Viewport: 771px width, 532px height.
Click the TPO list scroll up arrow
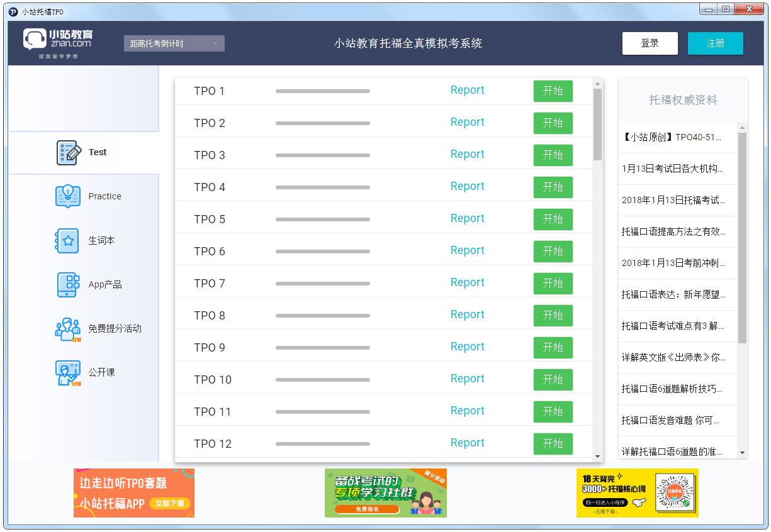click(598, 83)
